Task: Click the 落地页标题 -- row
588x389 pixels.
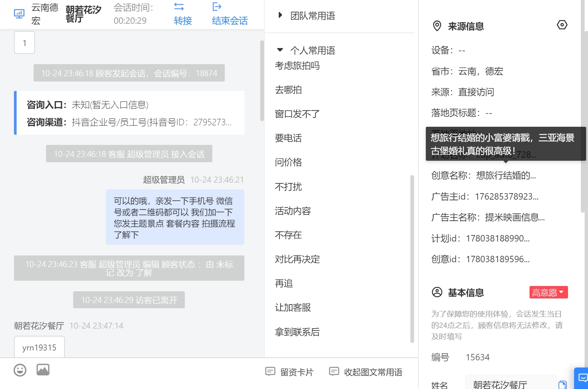Action: (x=462, y=113)
